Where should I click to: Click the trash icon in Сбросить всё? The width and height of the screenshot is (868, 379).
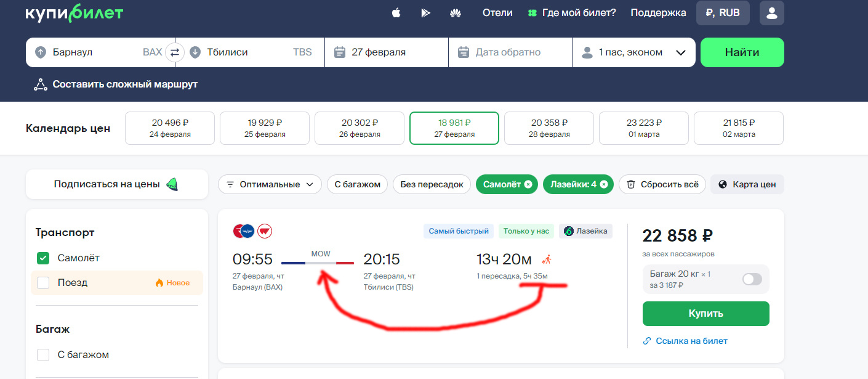pos(631,184)
